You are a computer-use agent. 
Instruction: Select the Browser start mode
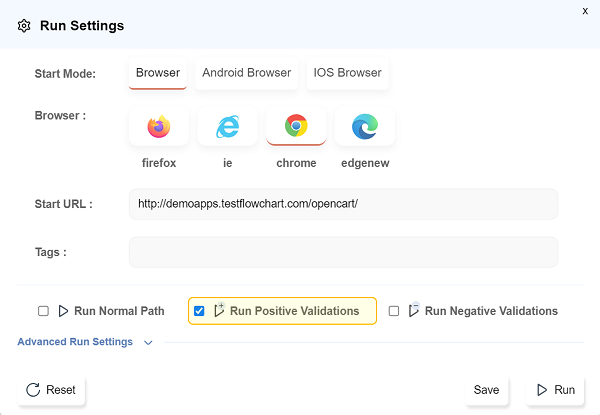point(158,73)
